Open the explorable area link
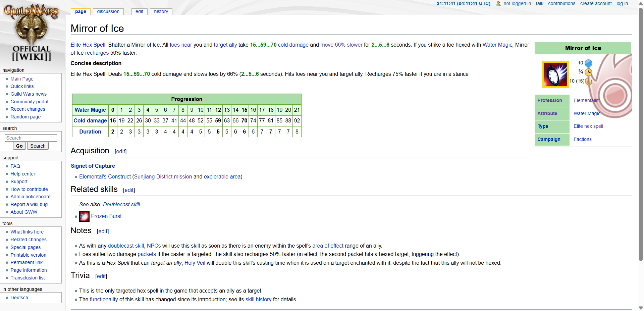Screen dimensions: 644x311 (x=222, y=177)
